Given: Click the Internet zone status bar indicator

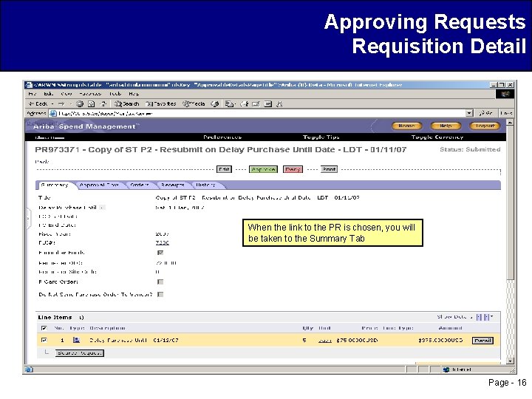Looking at the screenshot, I should (x=458, y=369).
